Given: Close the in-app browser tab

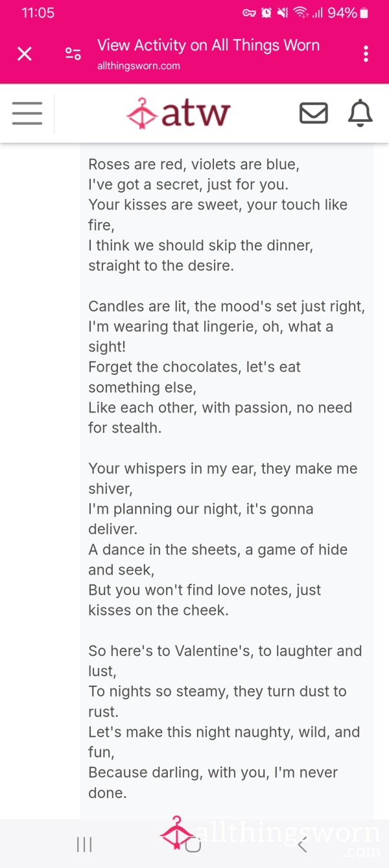Looking at the screenshot, I should pyautogui.click(x=25, y=54).
